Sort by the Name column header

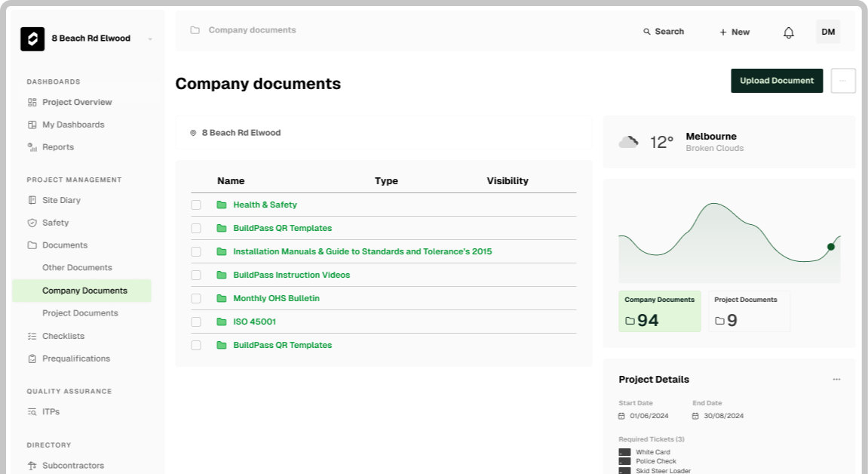click(231, 181)
